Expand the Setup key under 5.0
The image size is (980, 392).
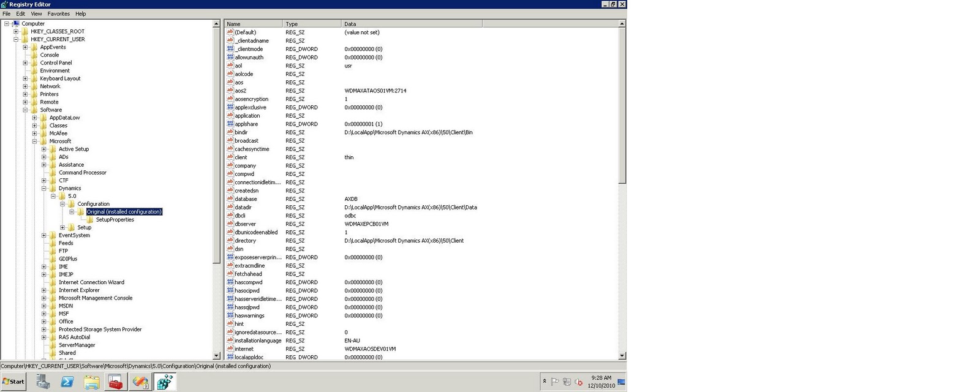point(62,228)
